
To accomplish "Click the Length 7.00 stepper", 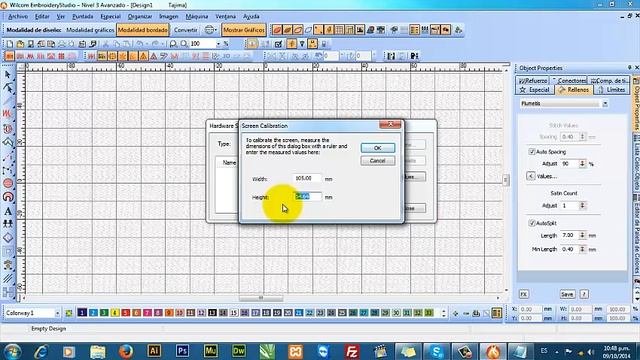I will 582,236.
